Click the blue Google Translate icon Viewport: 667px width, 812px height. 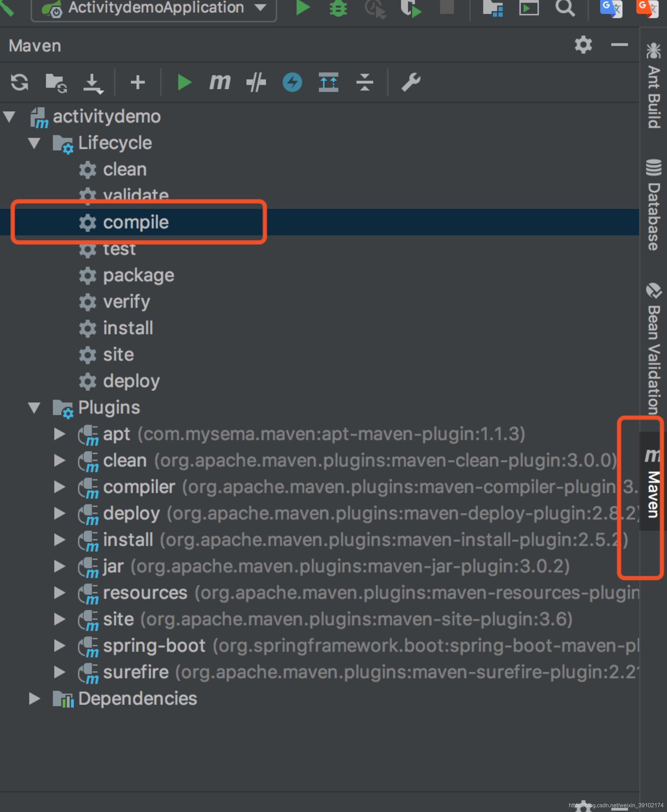point(611,8)
